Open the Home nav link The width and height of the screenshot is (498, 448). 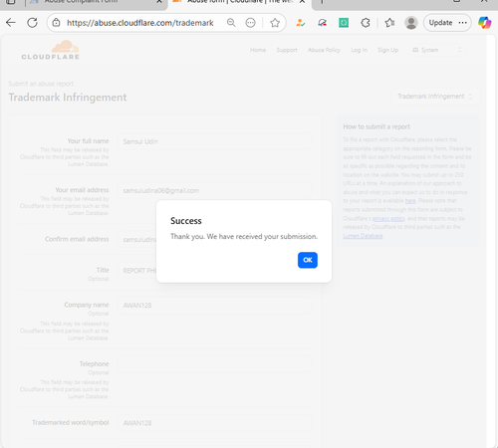click(258, 50)
